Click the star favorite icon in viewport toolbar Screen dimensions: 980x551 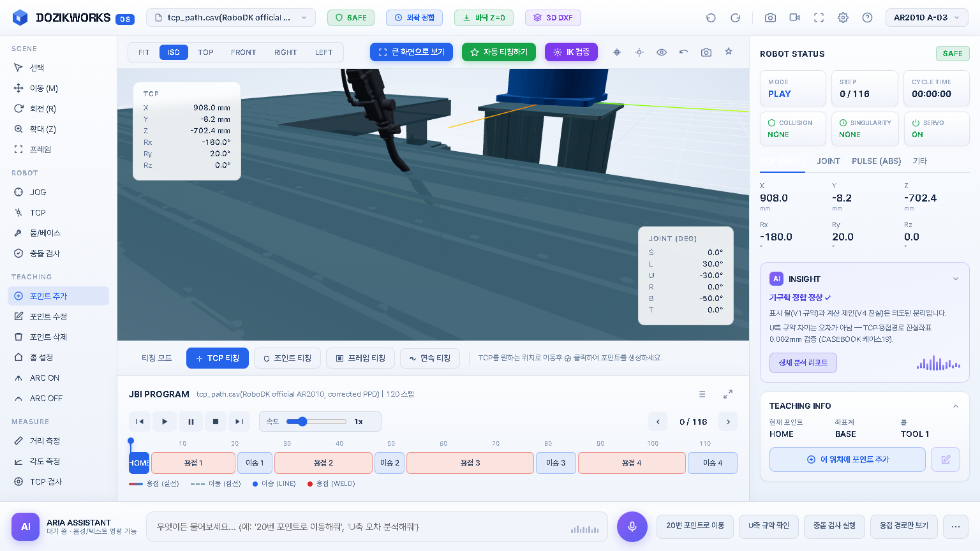pyautogui.click(x=729, y=52)
